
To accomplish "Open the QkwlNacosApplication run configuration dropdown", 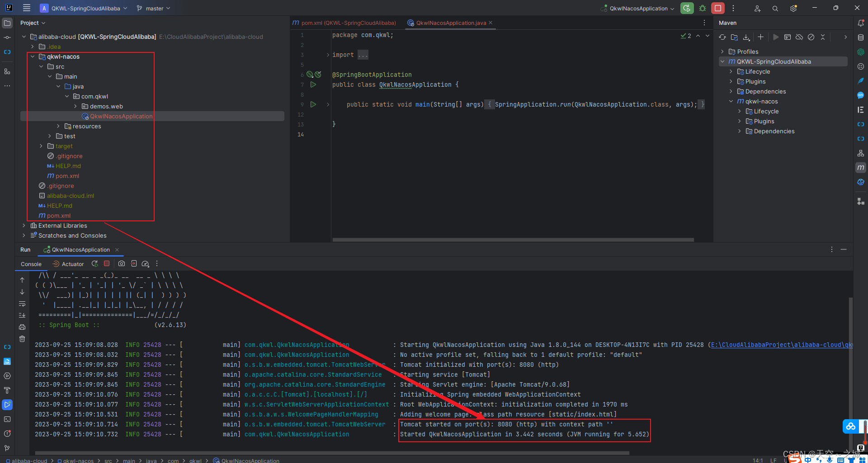I will (637, 8).
